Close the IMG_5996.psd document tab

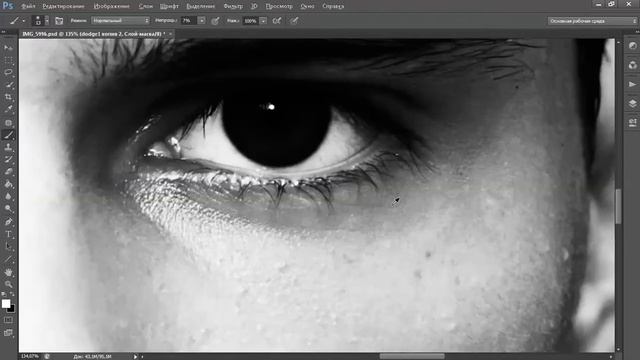pos(171,34)
